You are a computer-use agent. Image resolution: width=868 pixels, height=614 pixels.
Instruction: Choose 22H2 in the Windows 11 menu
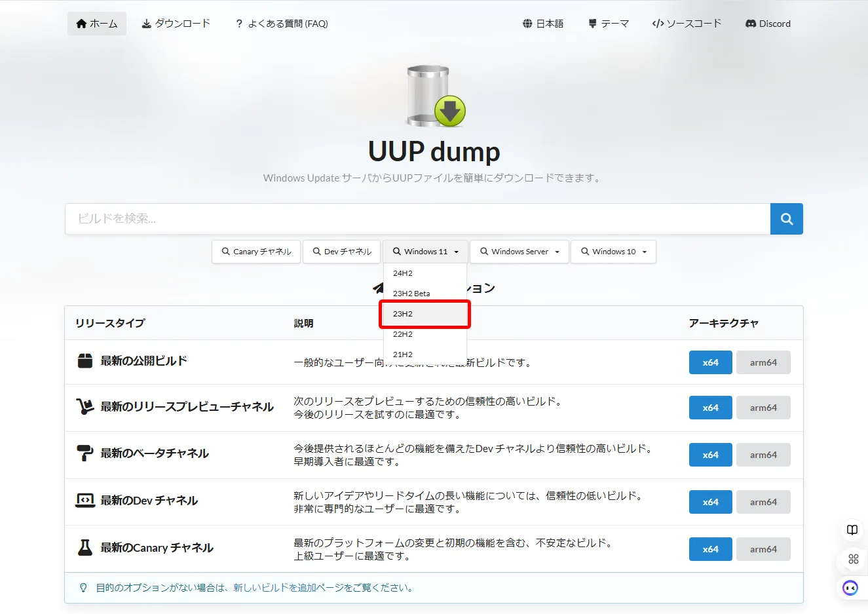pos(425,334)
